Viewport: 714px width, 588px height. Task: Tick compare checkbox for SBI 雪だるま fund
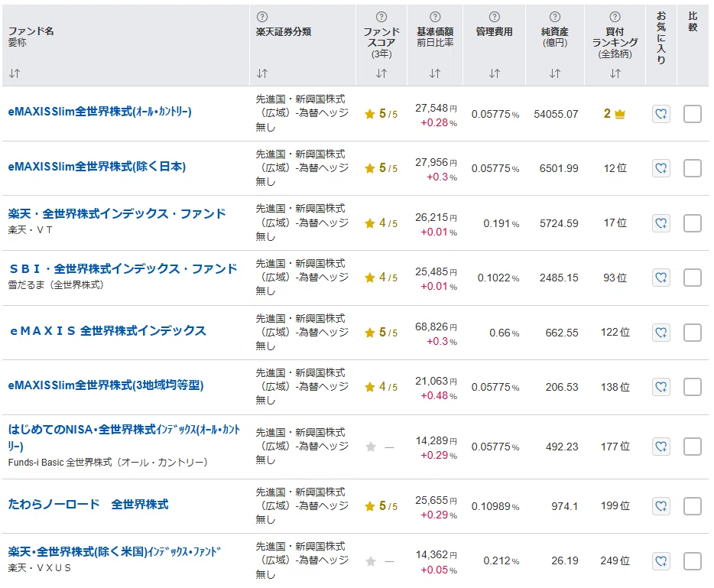tap(692, 278)
